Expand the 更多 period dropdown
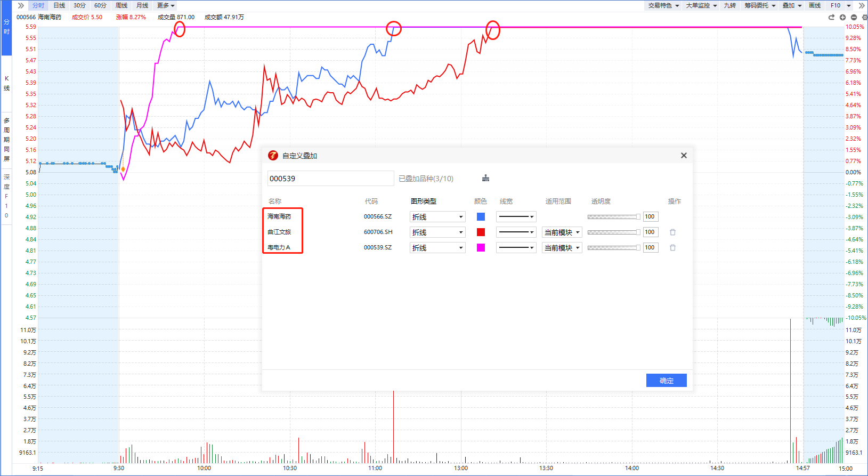 166,5
